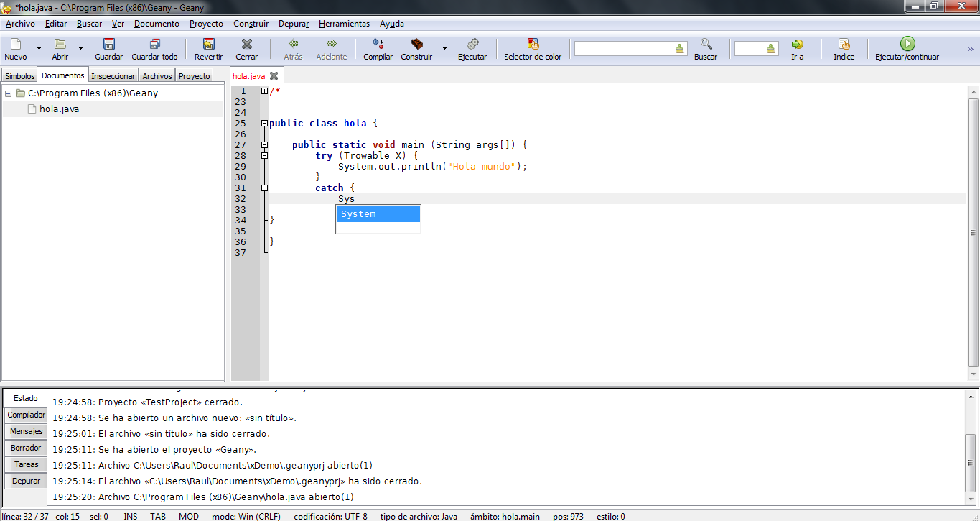Clear the go-to-line field with broom icon
Screen dimensions: 980x521
771,49
